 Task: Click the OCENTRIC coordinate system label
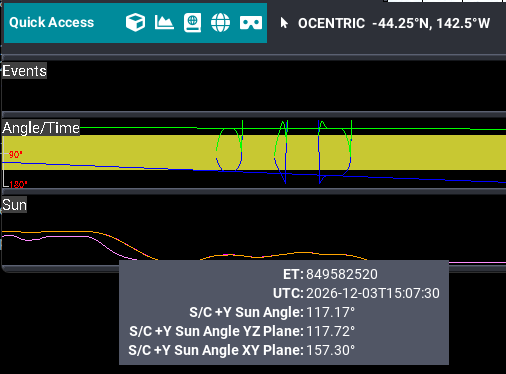331,23
